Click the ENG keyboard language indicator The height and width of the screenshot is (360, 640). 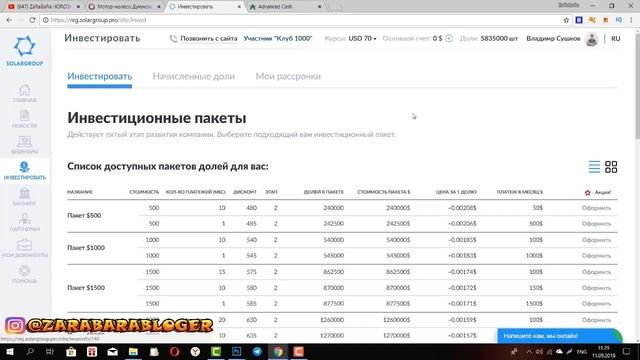(x=582, y=351)
